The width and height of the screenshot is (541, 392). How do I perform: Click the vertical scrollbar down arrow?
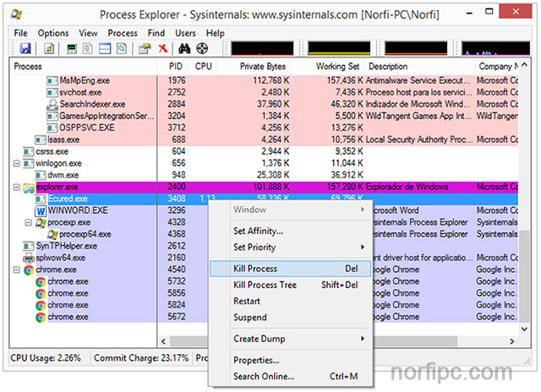[x=524, y=329]
